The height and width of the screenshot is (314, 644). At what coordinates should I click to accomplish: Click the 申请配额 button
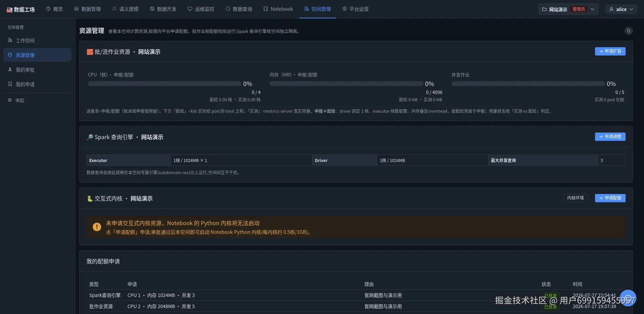coord(610,198)
